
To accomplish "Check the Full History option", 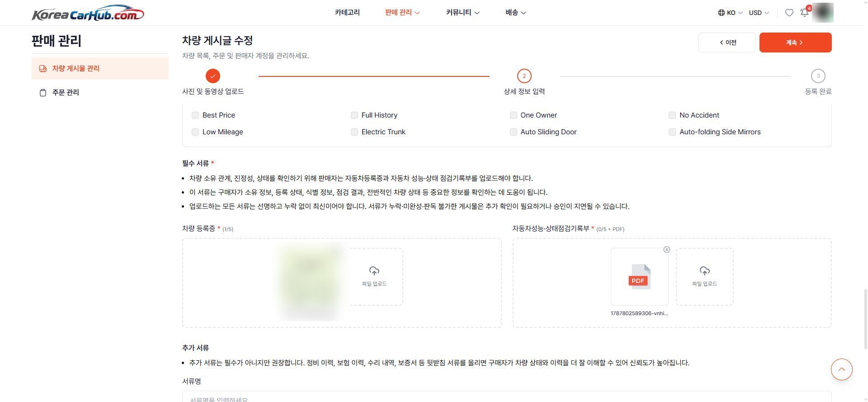I will pyautogui.click(x=354, y=115).
